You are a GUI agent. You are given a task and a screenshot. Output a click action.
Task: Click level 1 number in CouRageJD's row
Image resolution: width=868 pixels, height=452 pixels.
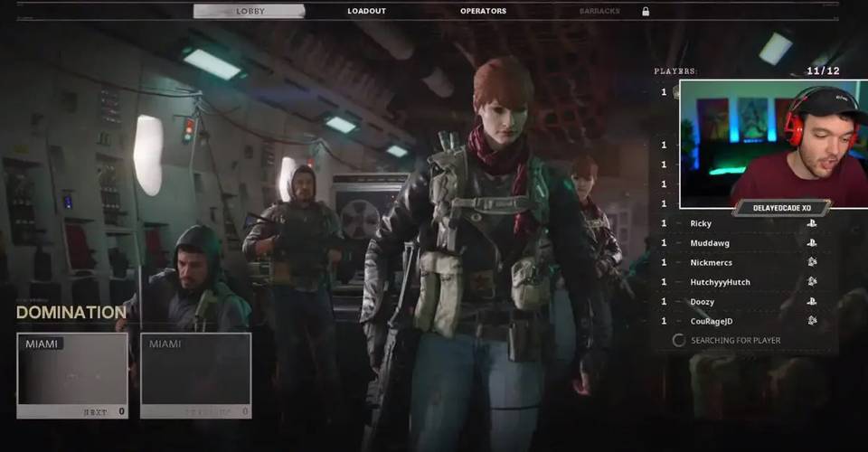click(664, 321)
